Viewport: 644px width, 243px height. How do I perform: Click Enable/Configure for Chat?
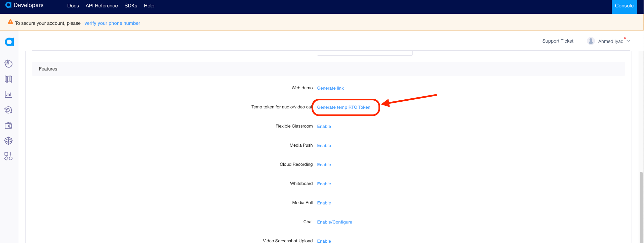point(334,222)
